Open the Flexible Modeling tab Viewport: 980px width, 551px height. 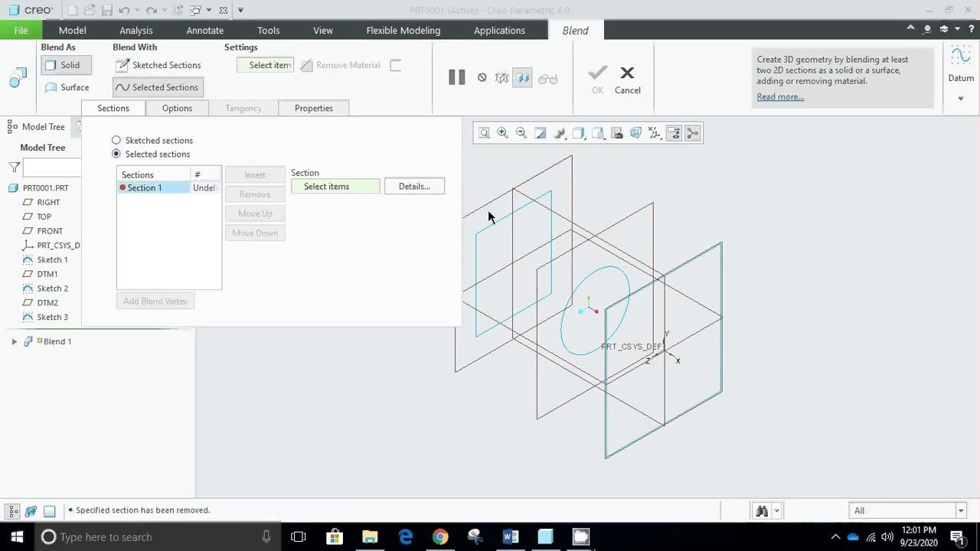click(x=403, y=30)
